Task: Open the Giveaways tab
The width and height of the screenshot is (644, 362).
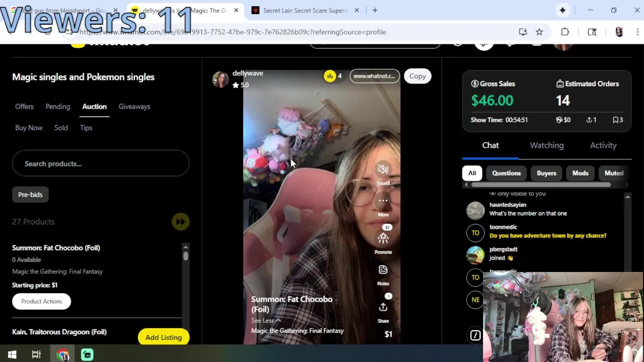Action: (x=134, y=107)
